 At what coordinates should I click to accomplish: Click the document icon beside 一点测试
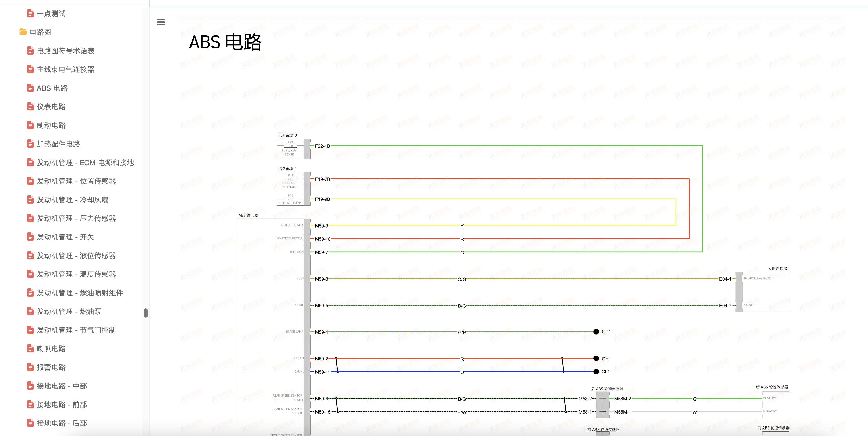30,13
